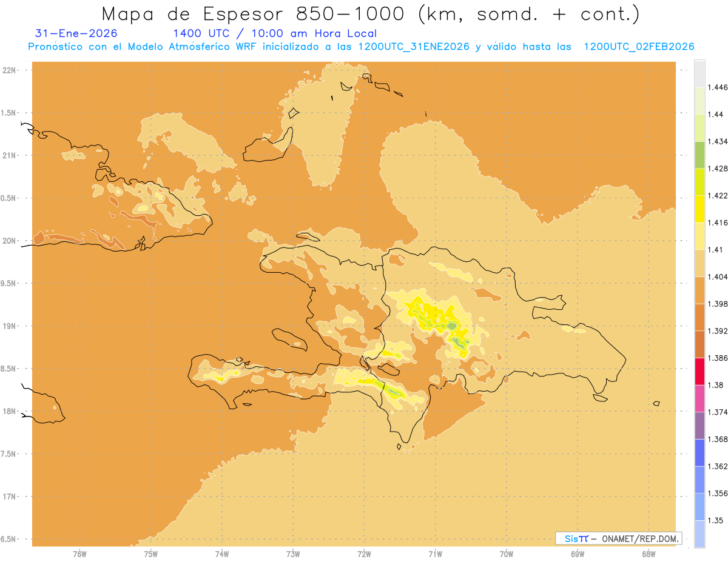Screen dimensions: 728x562
Task: Pick the purple colorbar segment between 1.368 and 1.374
Action: (699, 426)
